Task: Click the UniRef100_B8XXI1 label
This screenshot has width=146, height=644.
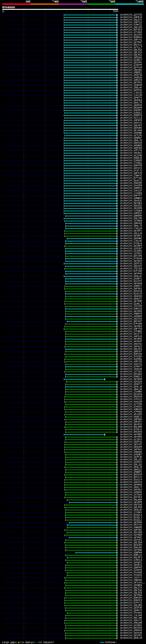Action: 131,45
